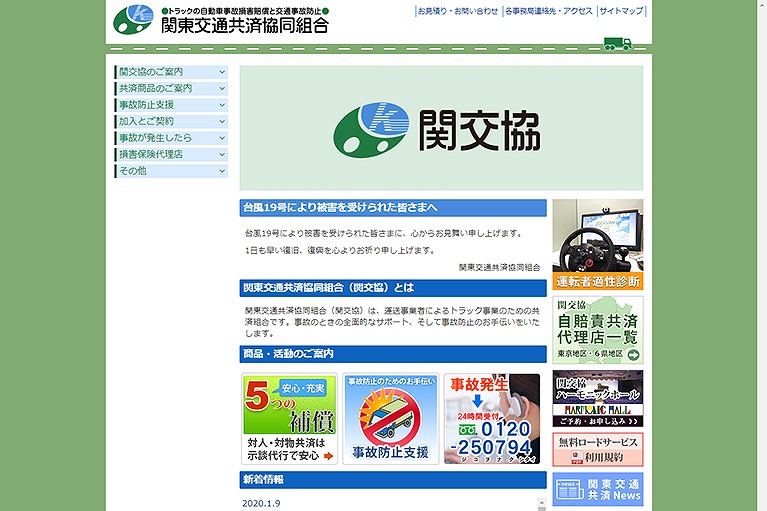Click the 商品・活動のご案内 heading
767x511 pixels.
coord(393,354)
